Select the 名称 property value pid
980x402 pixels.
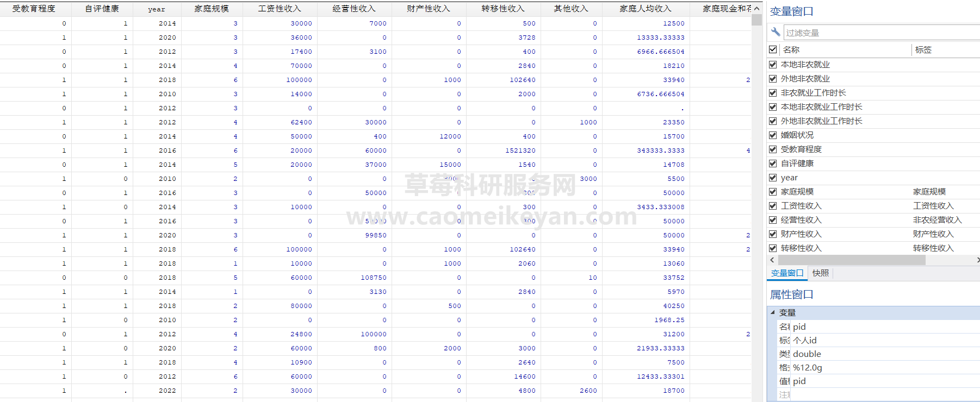pyautogui.click(x=799, y=326)
